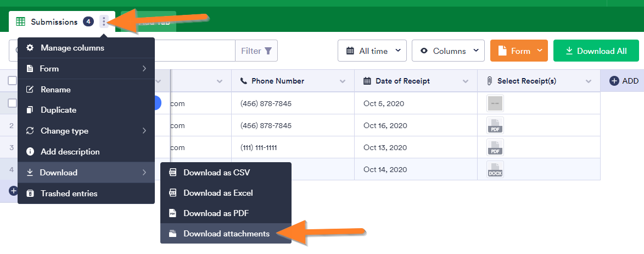Open the PDF receipt dated Oct 16, 2020

point(495,125)
